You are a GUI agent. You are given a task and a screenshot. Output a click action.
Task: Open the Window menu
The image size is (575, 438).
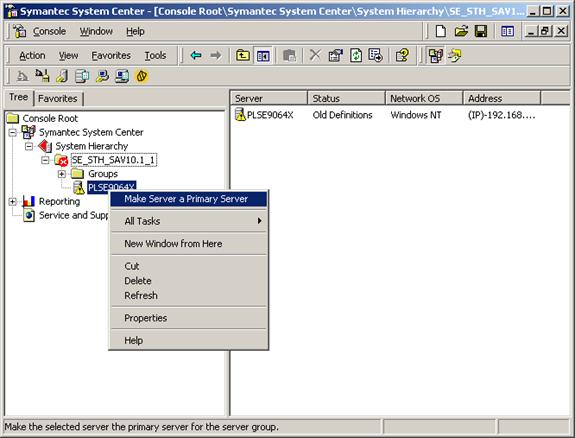coord(96,32)
